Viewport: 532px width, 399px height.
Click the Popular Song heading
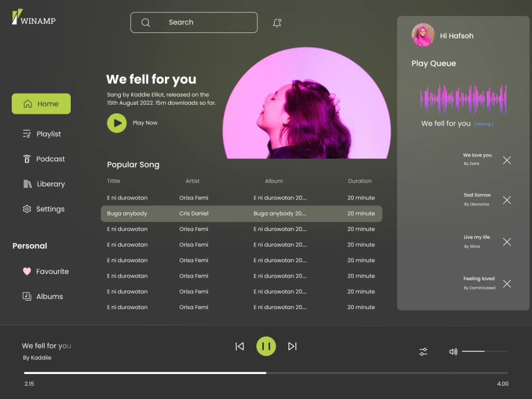tap(133, 164)
